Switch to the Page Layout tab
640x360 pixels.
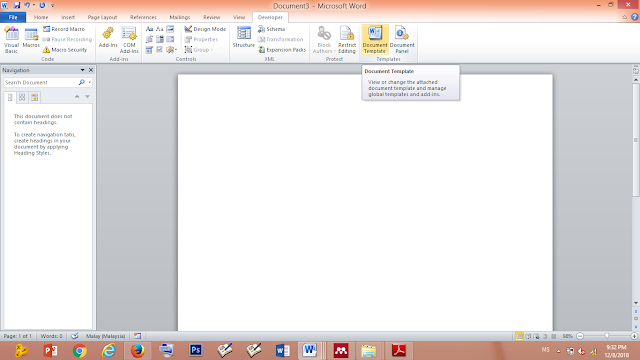[x=102, y=17]
